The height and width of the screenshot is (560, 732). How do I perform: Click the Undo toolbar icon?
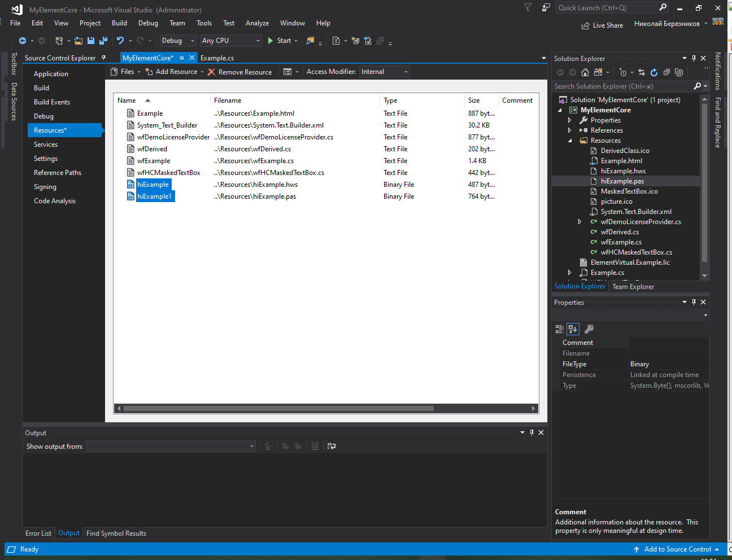[x=120, y=41]
